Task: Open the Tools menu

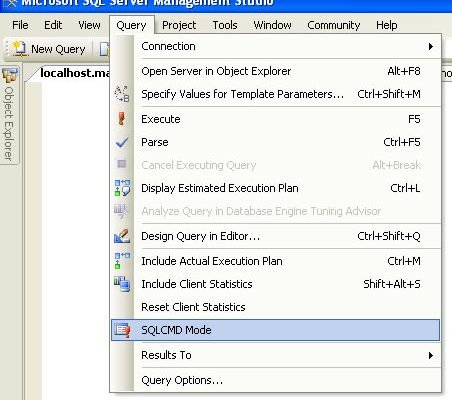Action: [225, 25]
